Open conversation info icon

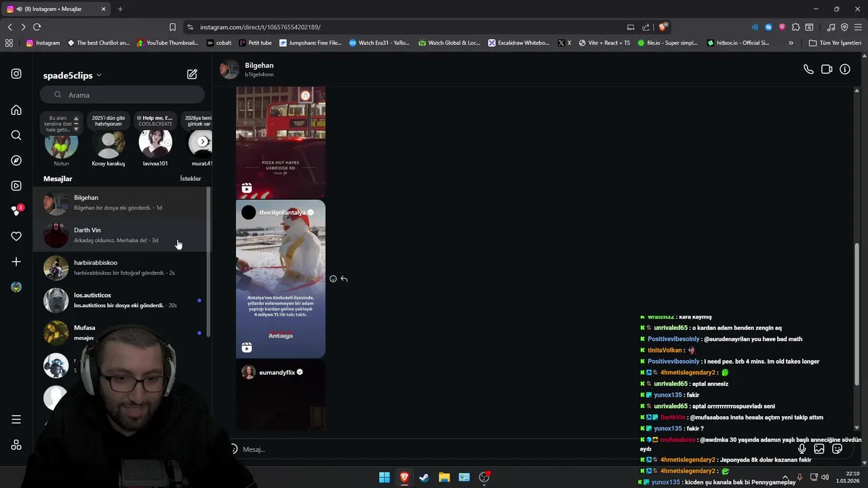(x=845, y=69)
